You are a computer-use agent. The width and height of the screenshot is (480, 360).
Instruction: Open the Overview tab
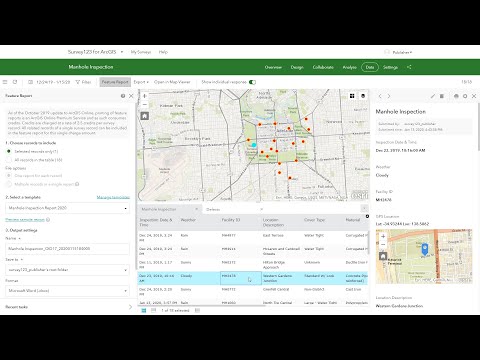(273, 67)
